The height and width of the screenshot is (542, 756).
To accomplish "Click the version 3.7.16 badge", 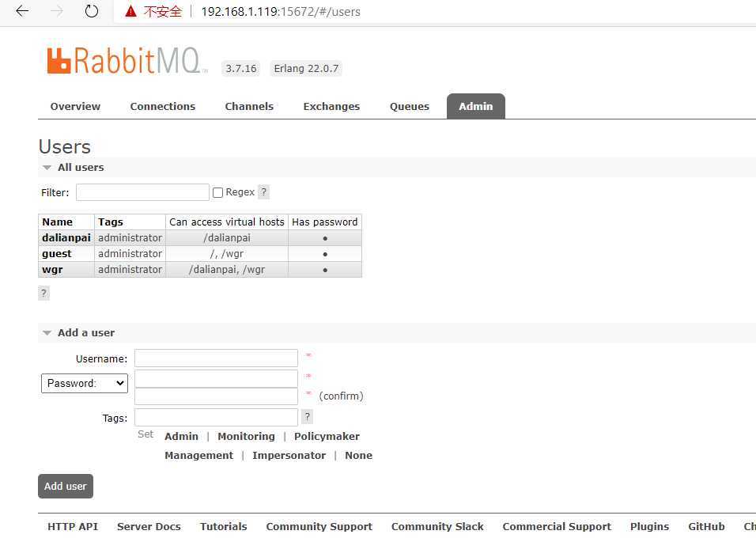I will tap(241, 69).
